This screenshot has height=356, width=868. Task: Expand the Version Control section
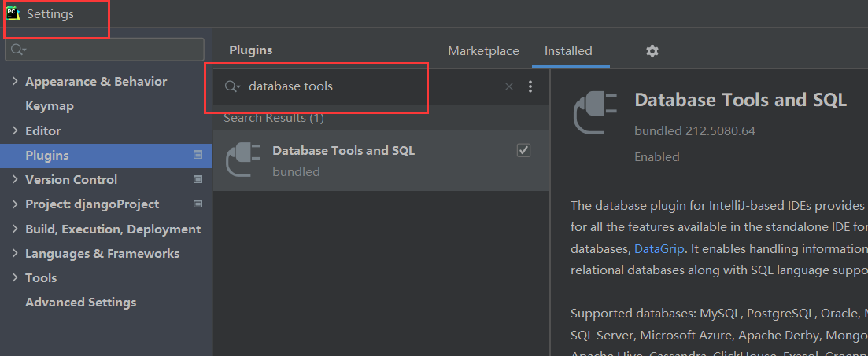tap(15, 179)
